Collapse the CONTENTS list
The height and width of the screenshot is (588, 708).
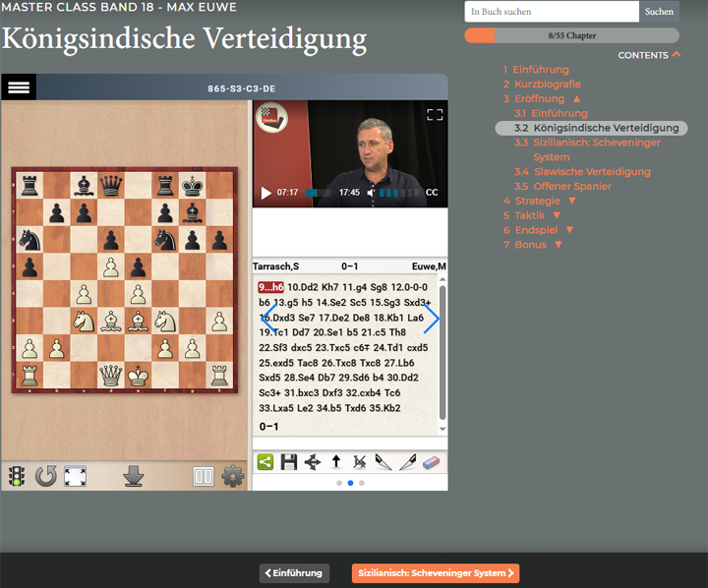pyautogui.click(x=676, y=55)
